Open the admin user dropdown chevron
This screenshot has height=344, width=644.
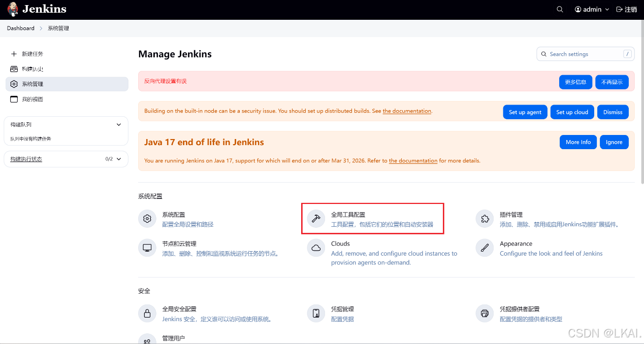pyautogui.click(x=607, y=10)
